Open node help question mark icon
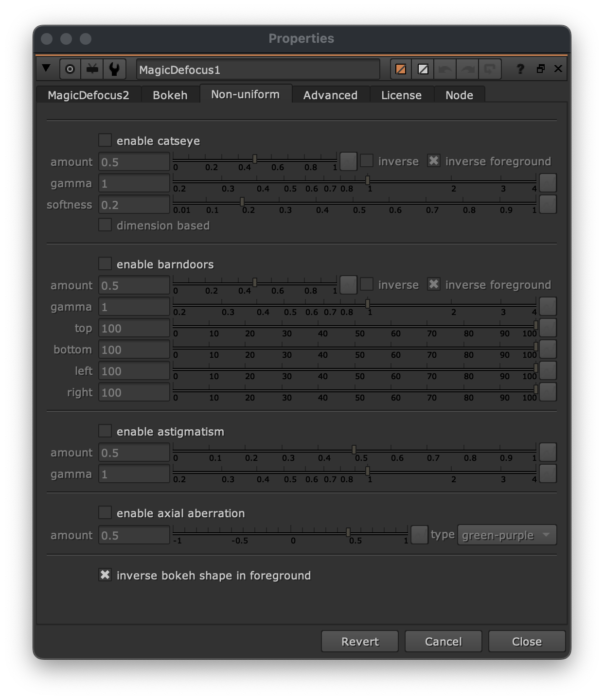The width and height of the screenshot is (604, 700). click(x=520, y=69)
